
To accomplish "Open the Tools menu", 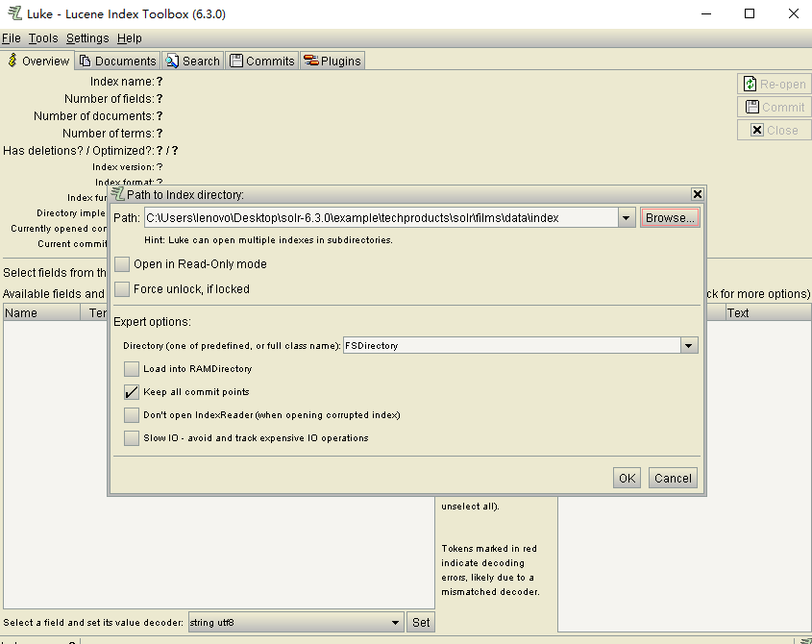I will (x=43, y=38).
